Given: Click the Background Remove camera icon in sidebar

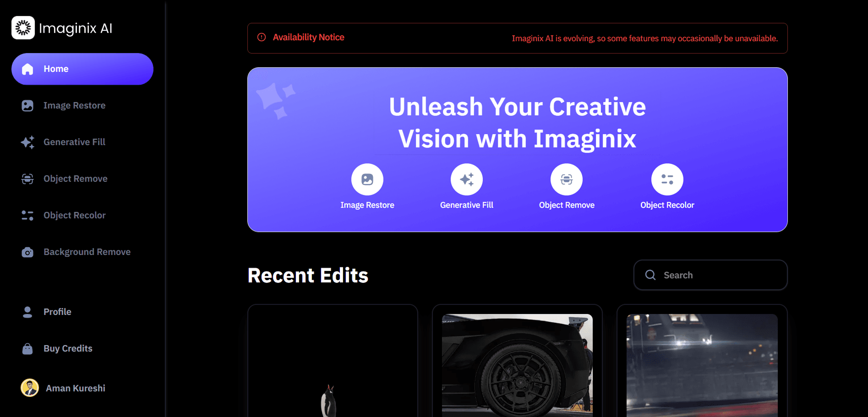Looking at the screenshot, I should tap(27, 252).
